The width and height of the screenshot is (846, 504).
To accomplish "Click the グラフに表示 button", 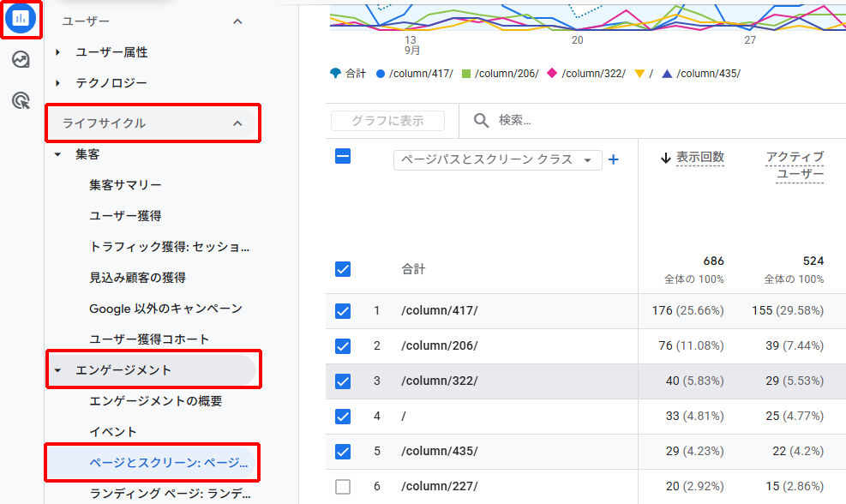I will coord(388,121).
